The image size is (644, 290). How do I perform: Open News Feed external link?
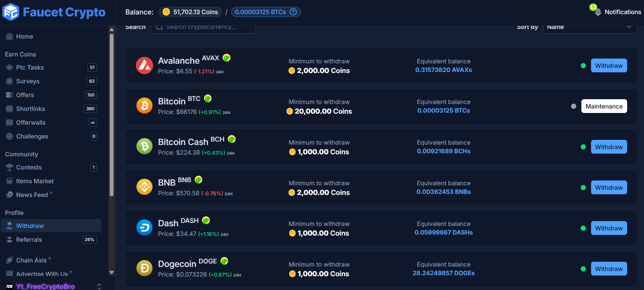[34, 195]
